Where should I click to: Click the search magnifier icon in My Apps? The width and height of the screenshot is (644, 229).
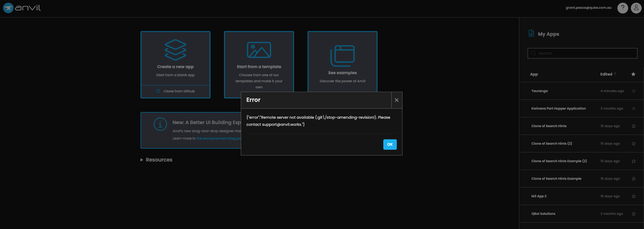point(534,53)
